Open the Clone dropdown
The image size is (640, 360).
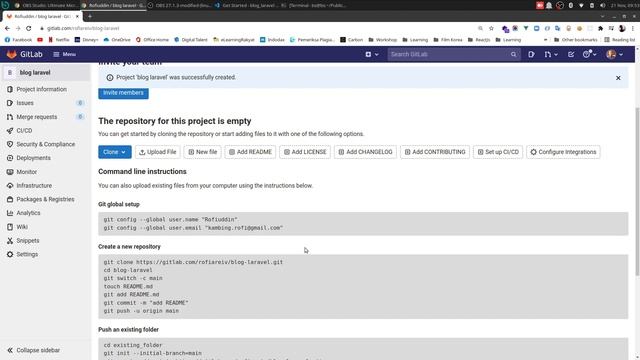pos(115,152)
